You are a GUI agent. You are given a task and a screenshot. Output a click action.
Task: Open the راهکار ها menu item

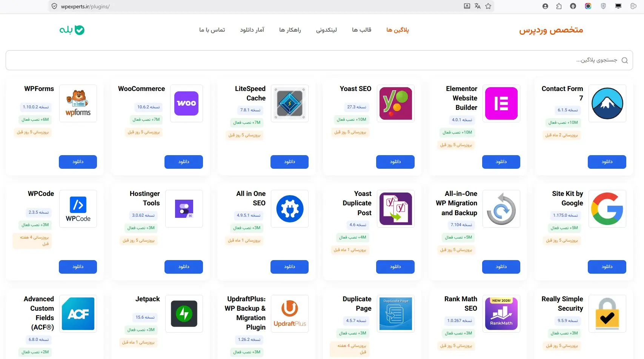click(x=290, y=30)
